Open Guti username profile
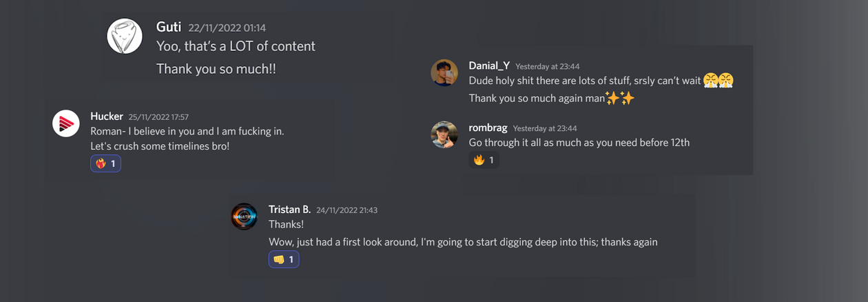Image resolution: width=868 pixels, height=302 pixels. tap(169, 27)
